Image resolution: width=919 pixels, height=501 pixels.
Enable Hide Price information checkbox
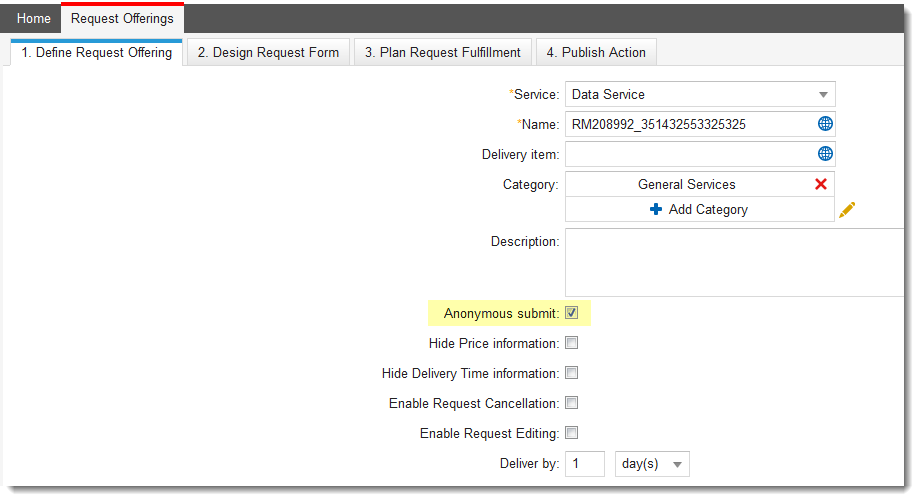pos(572,343)
